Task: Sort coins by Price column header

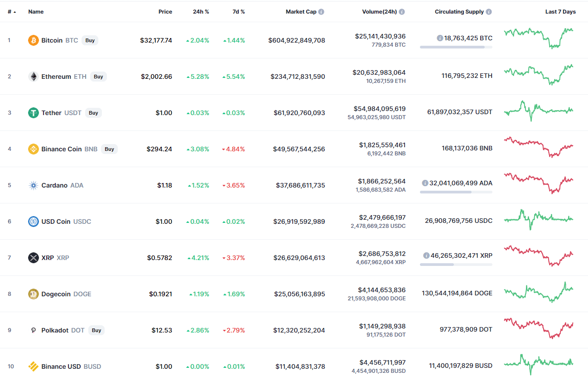Action: point(165,12)
